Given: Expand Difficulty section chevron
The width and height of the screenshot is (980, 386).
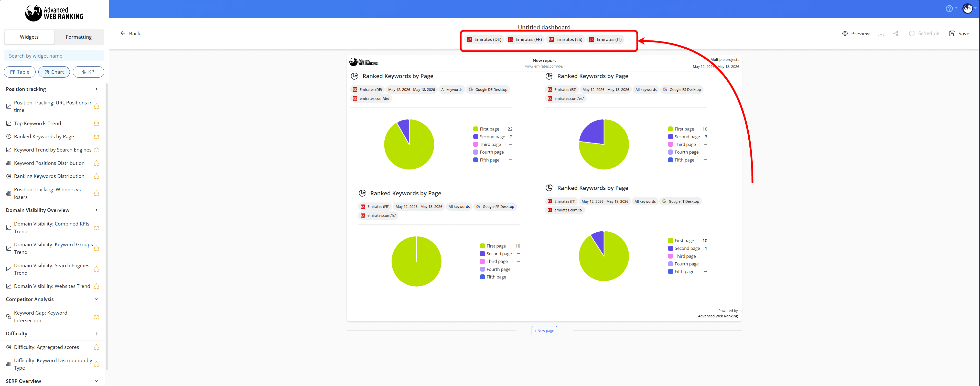Looking at the screenshot, I should pos(96,334).
